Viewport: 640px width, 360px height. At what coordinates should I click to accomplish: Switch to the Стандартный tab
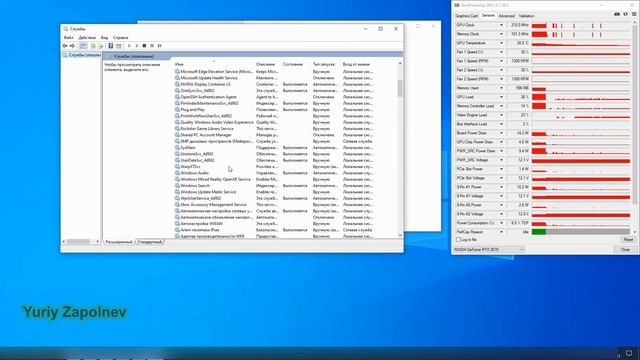click(149, 242)
